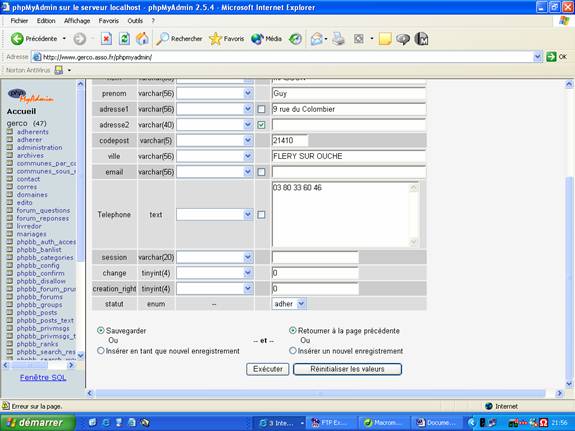This screenshot has height=431, width=575.
Task: Toggle the Telephone null checkbox
Action: pos(261,215)
